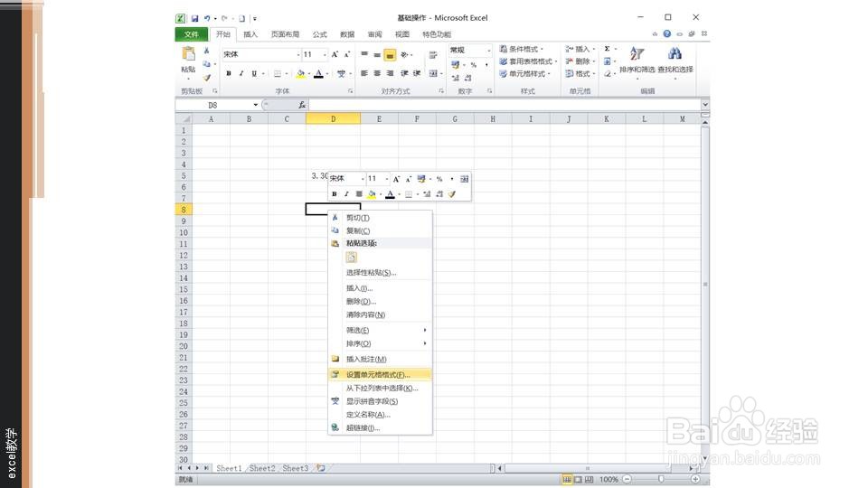Choose Copy (复制) in context menu
868x488 pixels.
pos(380,230)
